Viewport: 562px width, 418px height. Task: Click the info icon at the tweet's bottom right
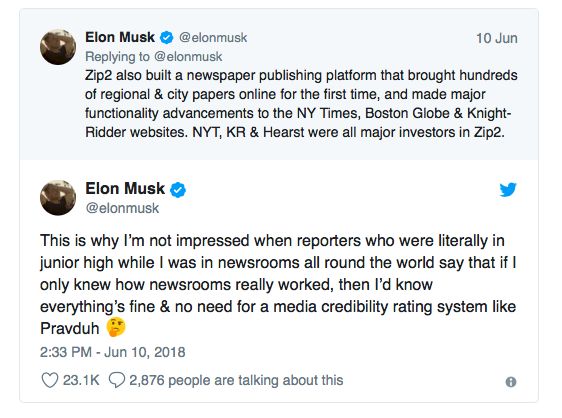point(511,382)
